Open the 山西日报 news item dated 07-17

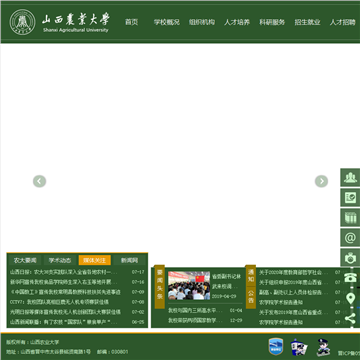coord(64,272)
